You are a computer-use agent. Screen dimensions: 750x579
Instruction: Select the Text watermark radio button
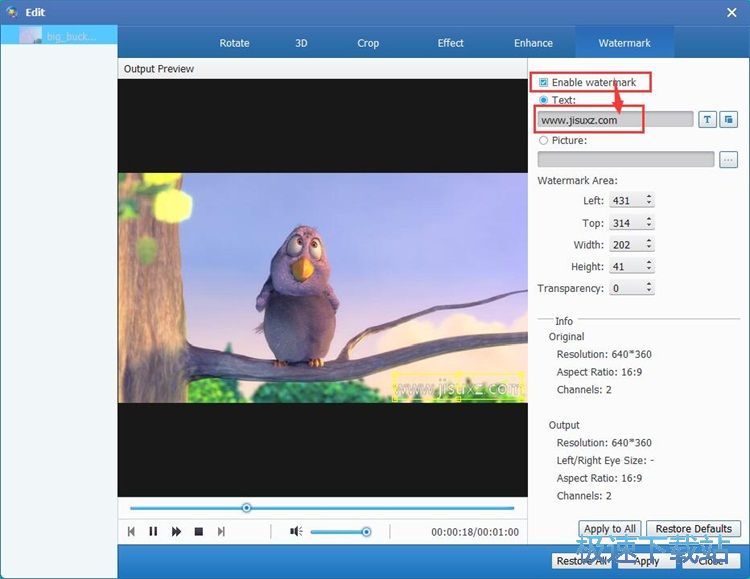543,100
